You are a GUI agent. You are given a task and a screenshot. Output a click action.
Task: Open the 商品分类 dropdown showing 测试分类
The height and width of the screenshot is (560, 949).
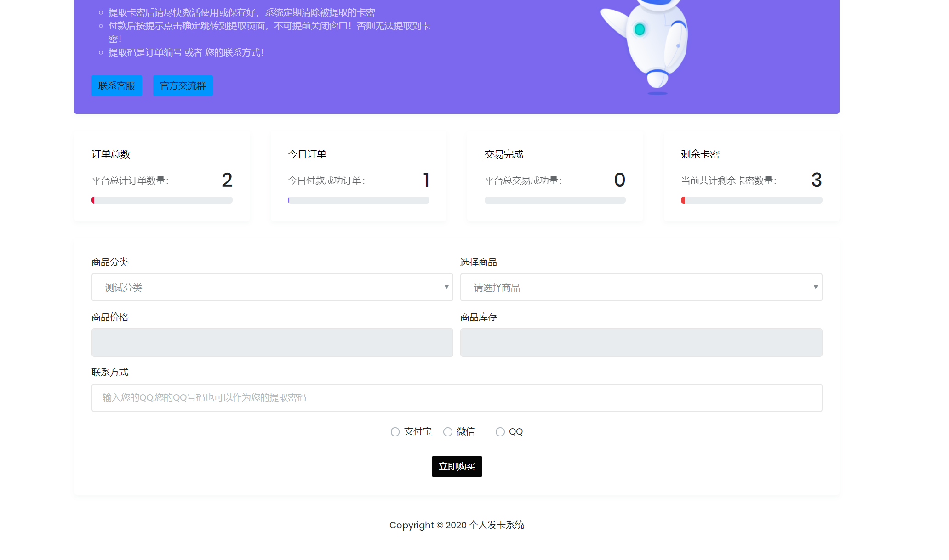(x=272, y=287)
